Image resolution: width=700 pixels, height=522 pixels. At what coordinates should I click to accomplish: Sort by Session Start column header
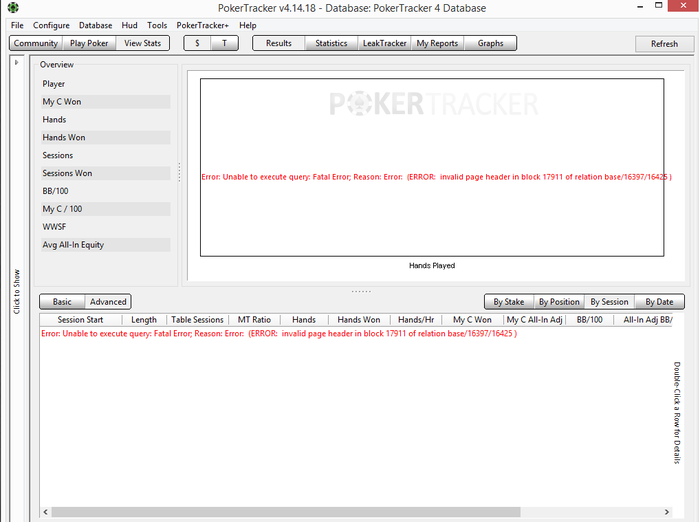[x=80, y=320]
